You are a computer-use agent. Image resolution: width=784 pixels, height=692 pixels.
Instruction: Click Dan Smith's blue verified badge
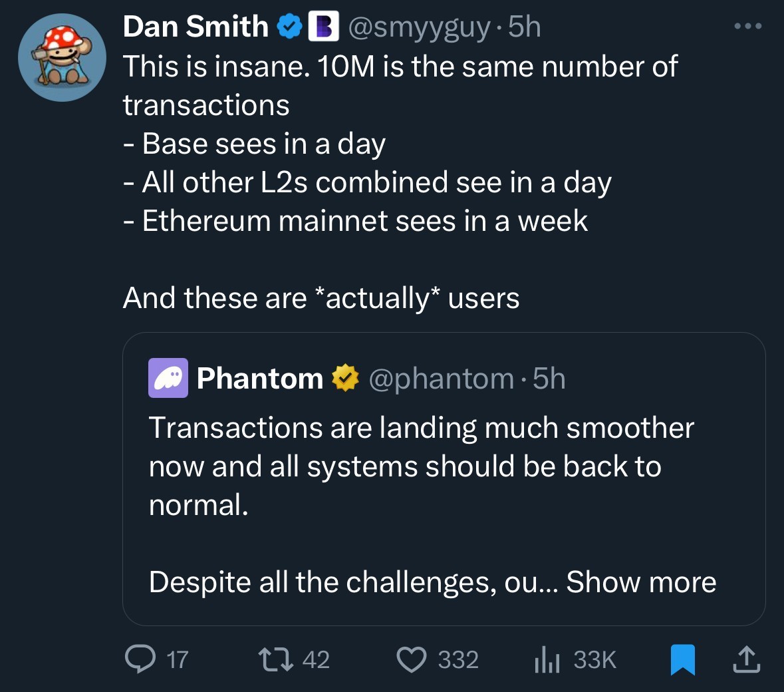tap(289, 27)
